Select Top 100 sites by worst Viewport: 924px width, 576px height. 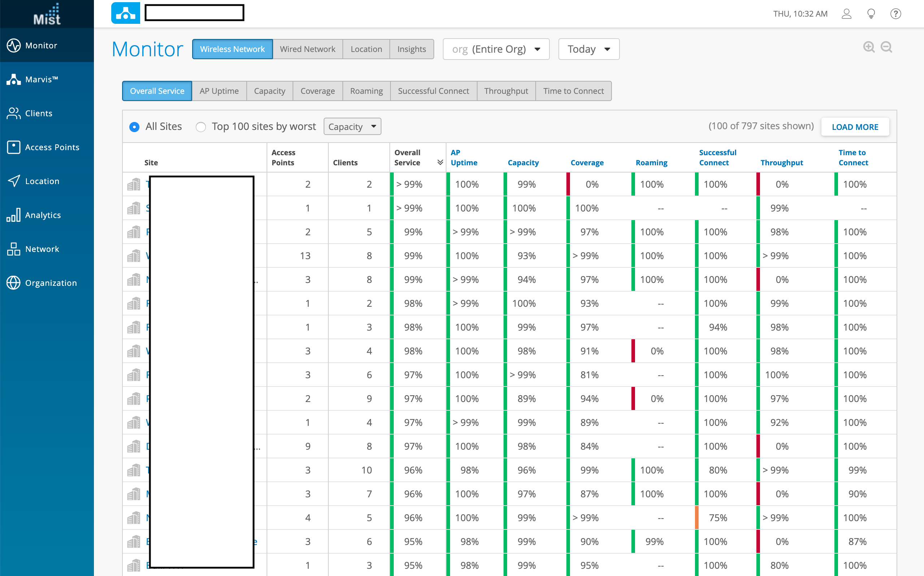[200, 126]
